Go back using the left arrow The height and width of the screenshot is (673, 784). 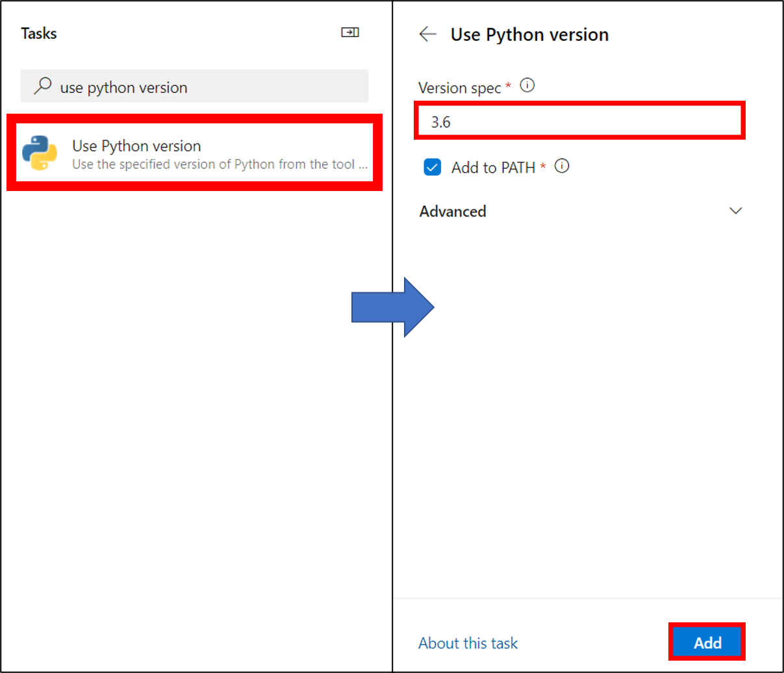point(427,34)
